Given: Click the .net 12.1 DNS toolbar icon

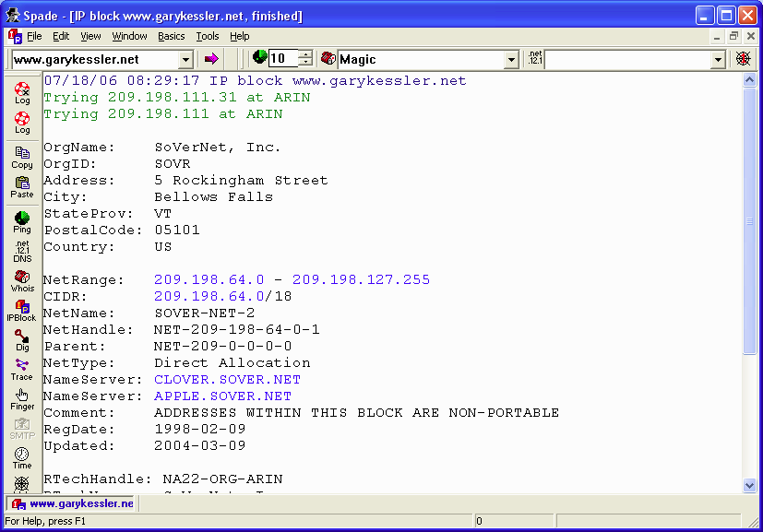Looking at the screenshot, I should coord(535,58).
